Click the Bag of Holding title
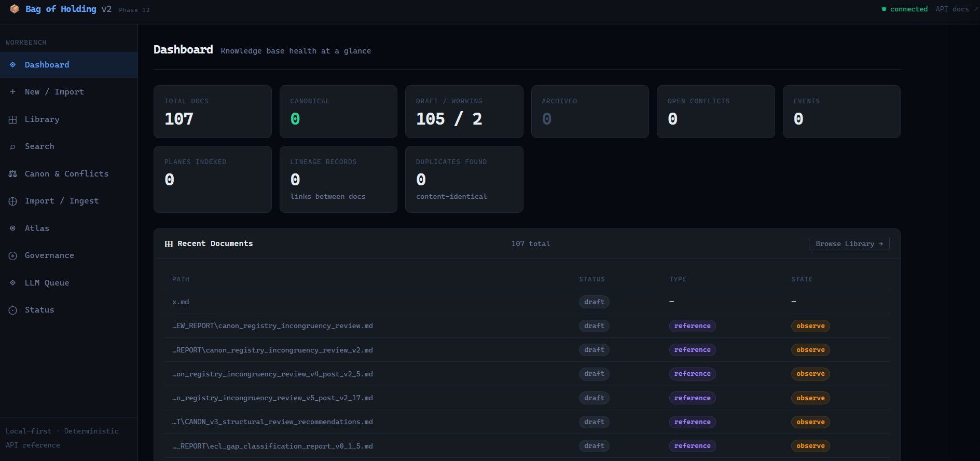The height and width of the screenshot is (461, 980). pos(61,9)
